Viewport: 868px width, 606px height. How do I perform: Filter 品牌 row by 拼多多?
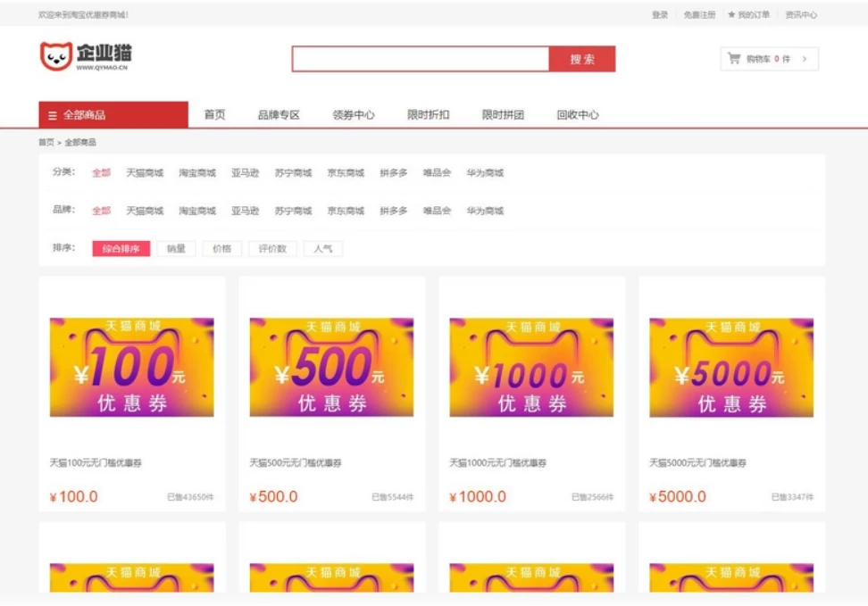(393, 212)
